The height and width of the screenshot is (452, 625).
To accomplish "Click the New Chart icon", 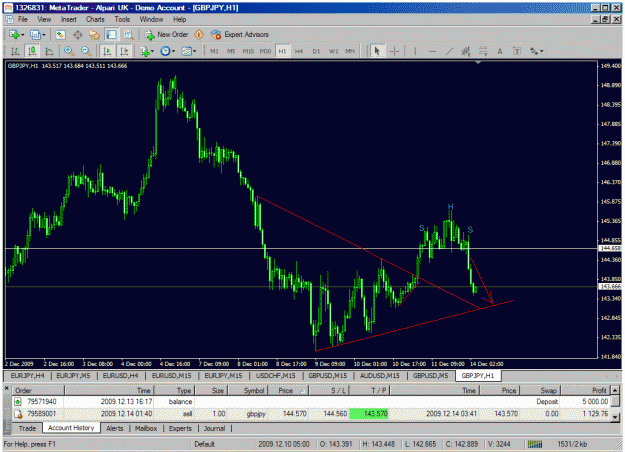I will pyautogui.click(x=14, y=35).
